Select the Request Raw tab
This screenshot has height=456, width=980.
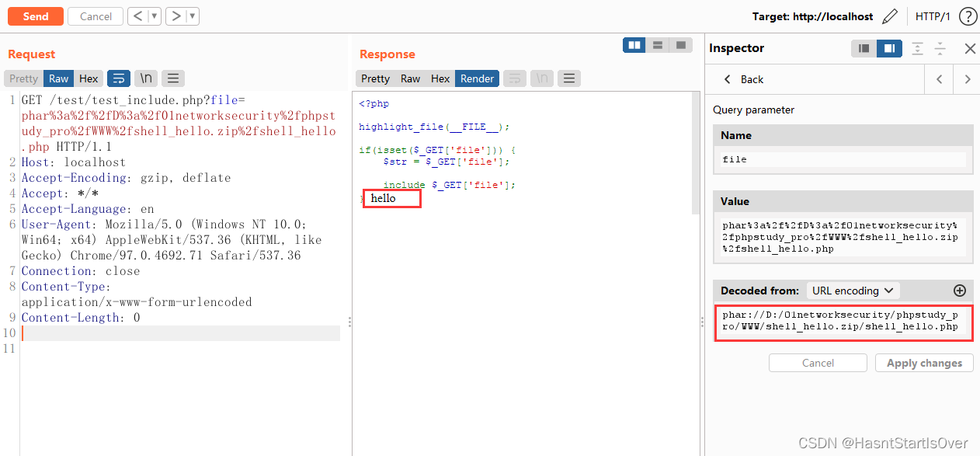pyautogui.click(x=59, y=78)
